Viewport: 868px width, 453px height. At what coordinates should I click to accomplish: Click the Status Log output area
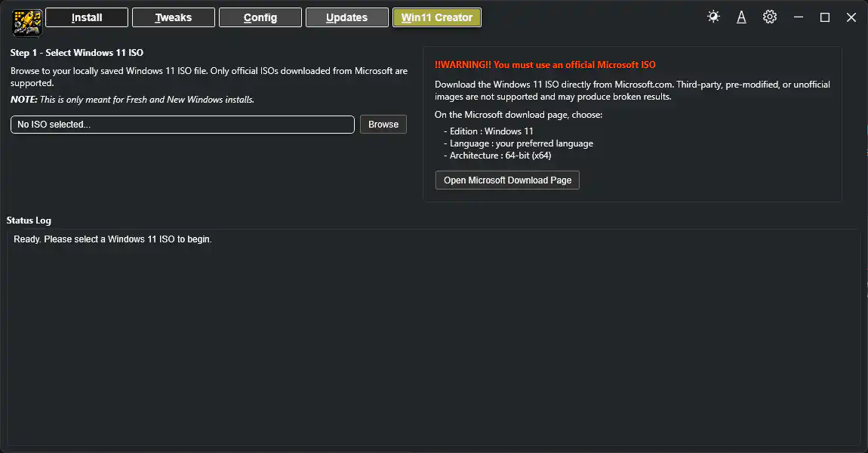click(433, 337)
